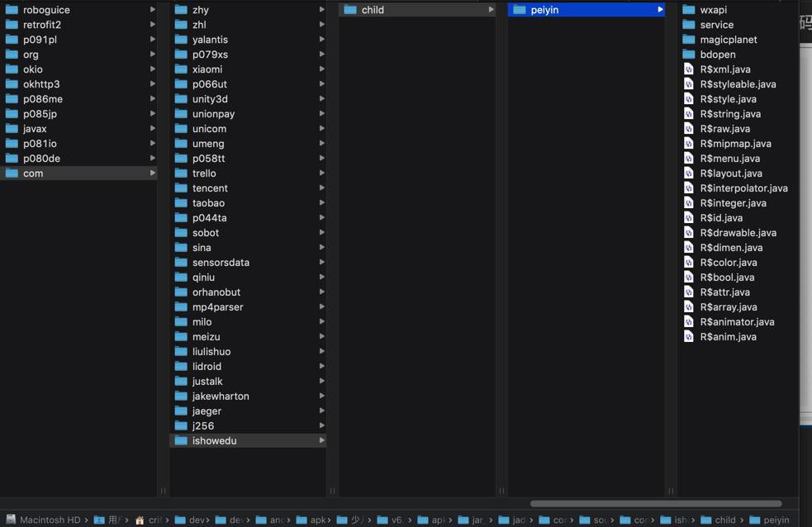Expand the sina folder arrow
The image size is (812, 527).
[x=322, y=248]
